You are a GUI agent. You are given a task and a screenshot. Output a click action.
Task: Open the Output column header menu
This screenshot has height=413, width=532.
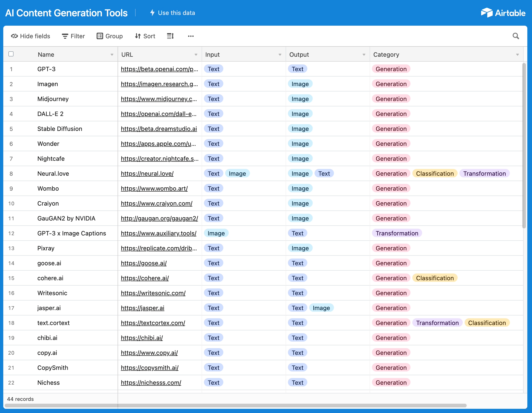[364, 54]
